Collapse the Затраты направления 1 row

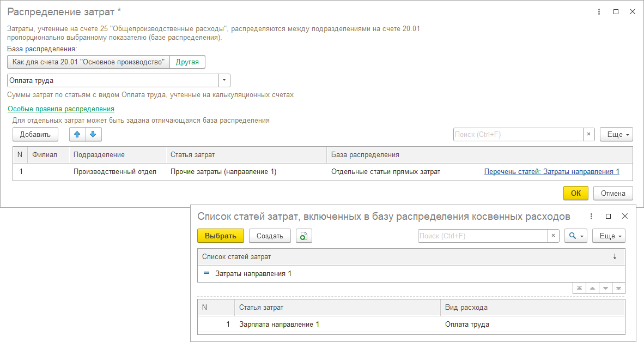[x=206, y=273]
